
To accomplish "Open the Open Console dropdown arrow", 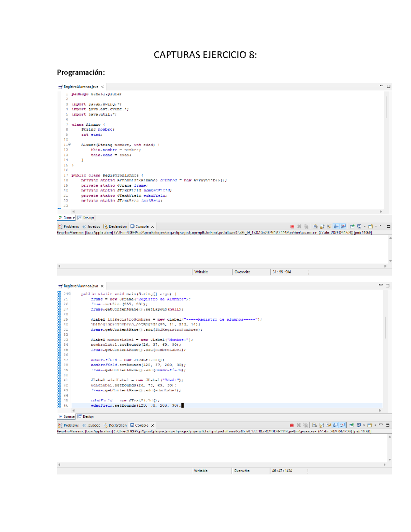I will pyautogui.click(x=376, y=226).
